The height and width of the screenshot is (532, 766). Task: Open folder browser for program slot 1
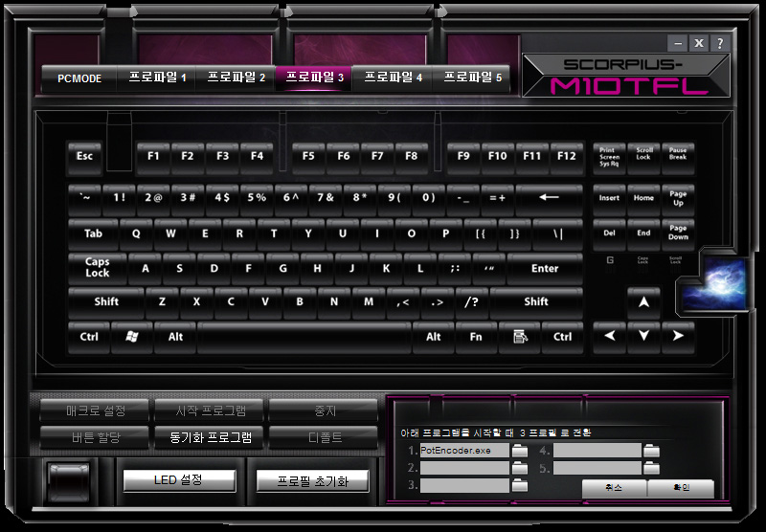click(x=519, y=451)
